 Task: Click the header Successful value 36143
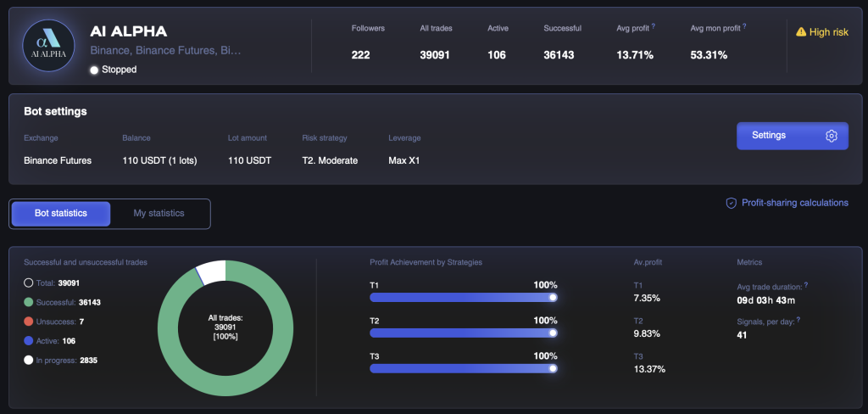pos(559,55)
